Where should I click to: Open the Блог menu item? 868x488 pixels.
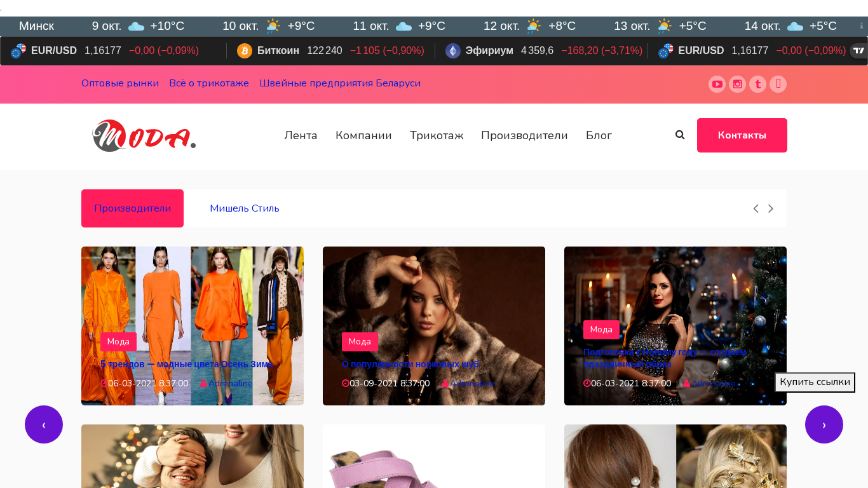coord(599,135)
